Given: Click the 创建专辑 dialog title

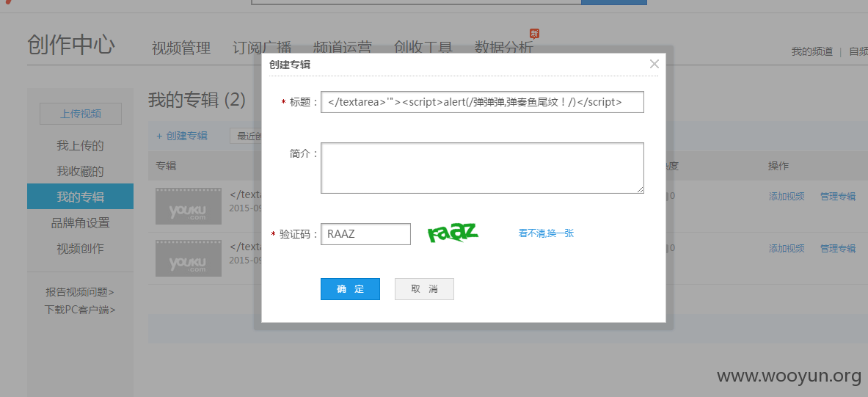Looking at the screenshot, I should (x=290, y=65).
